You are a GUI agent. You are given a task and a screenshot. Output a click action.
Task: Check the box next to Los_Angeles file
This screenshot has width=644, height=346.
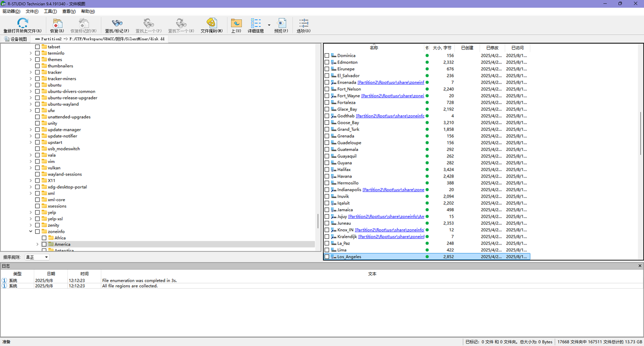coord(327,257)
